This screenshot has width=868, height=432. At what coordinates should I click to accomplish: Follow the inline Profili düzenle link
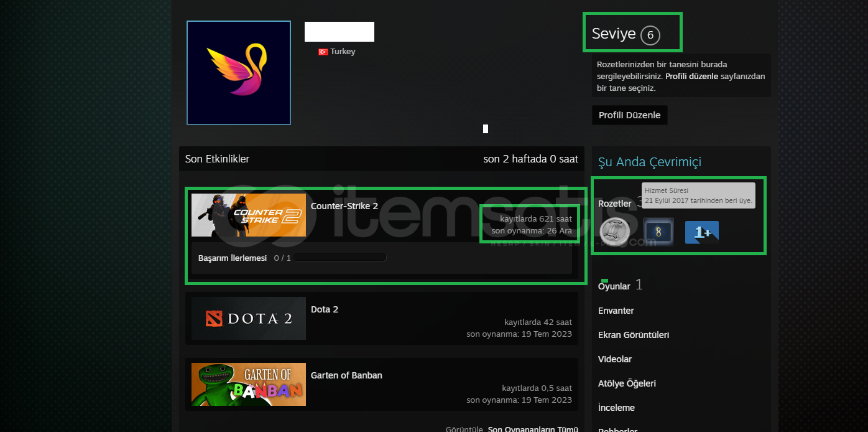pos(691,77)
